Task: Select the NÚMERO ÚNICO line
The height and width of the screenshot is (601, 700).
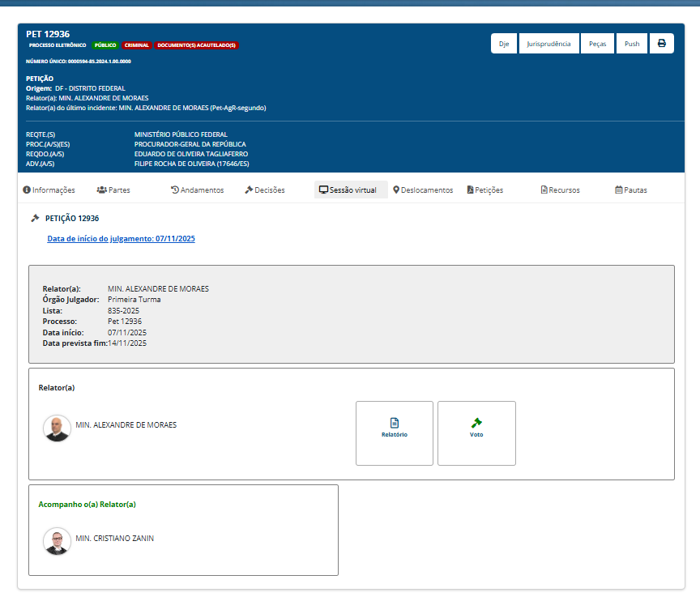Action: click(x=78, y=61)
